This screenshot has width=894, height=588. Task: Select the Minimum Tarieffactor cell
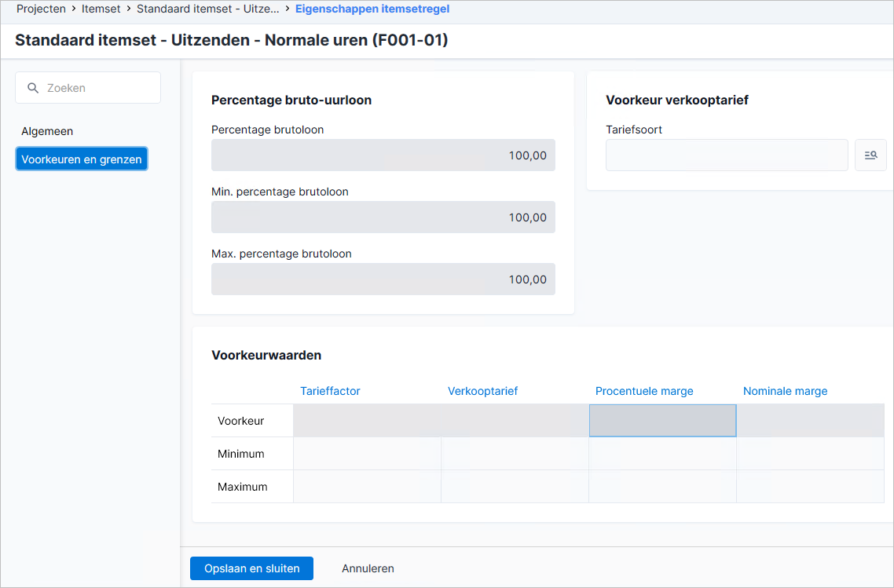367,454
